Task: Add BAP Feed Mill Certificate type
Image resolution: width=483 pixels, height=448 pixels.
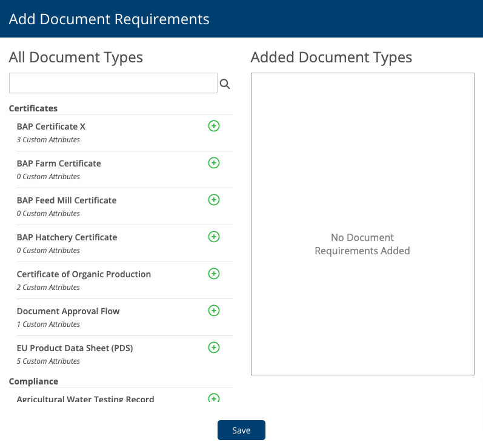Action: coord(214,200)
